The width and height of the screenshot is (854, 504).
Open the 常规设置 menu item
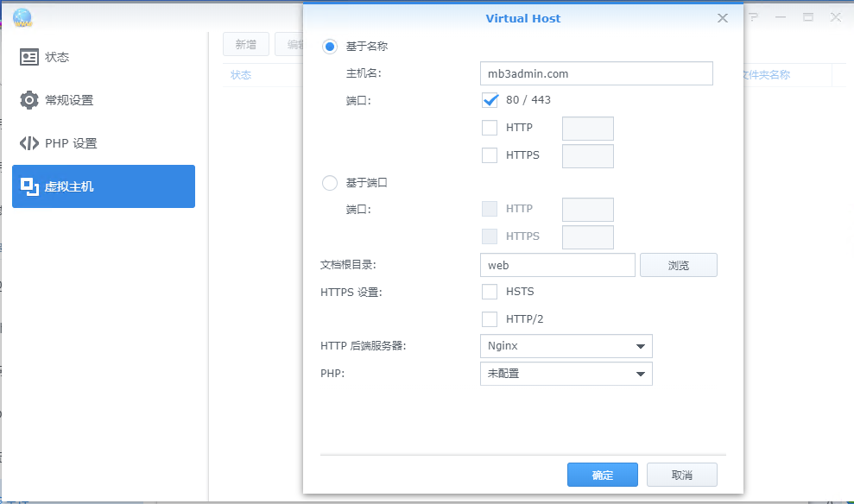coord(104,100)
